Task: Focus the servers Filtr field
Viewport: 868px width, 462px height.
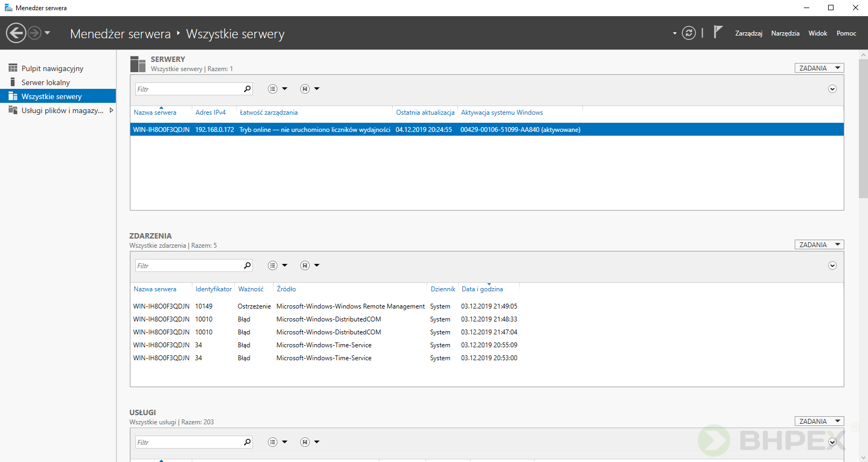Action: [x=189, y=89]
